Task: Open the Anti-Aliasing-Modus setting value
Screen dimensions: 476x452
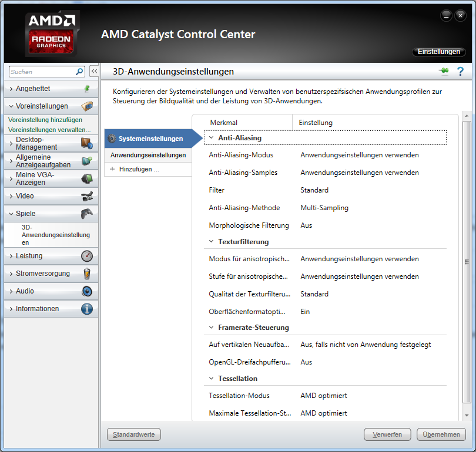Action: tap(360, 155)
